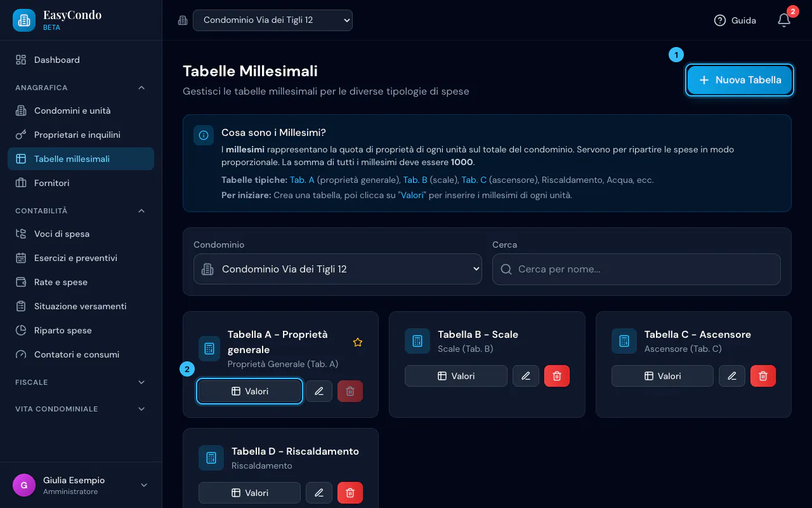Open top bar condominium selector
Viewport: 812px width, 508px height.
click(x=273, y=20)
